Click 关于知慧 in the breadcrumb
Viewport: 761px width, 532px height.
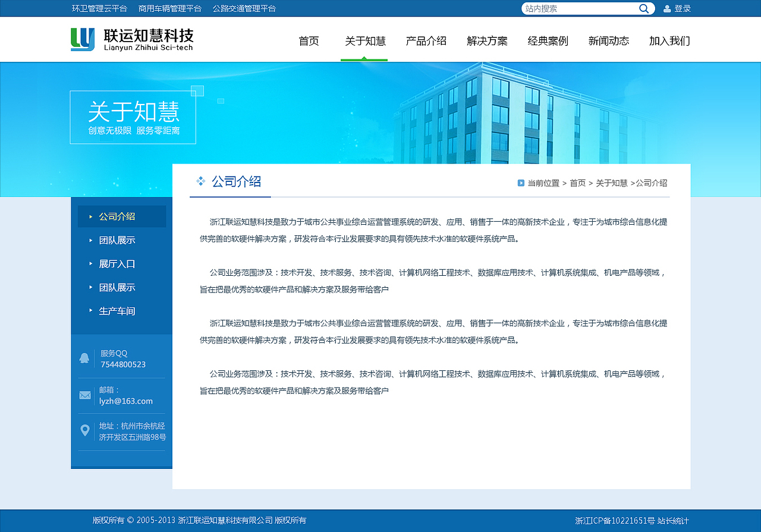612,183
